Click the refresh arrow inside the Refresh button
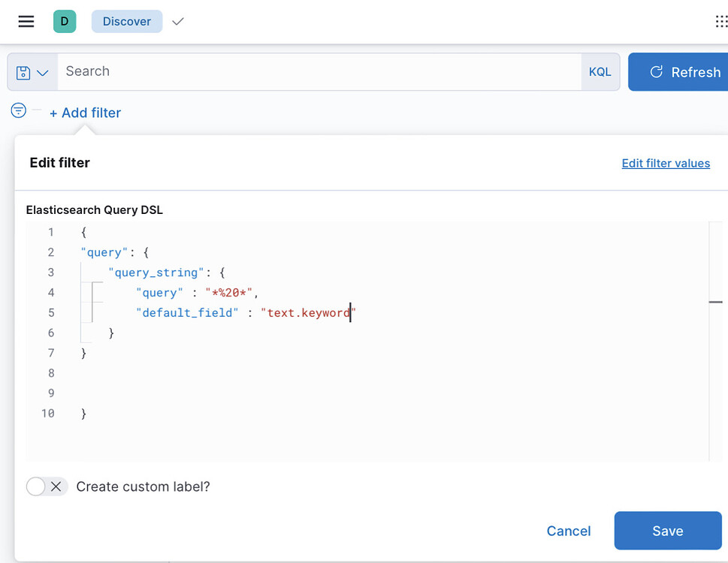The height and width of the screenshot is (563, 728). click(657, 71)
